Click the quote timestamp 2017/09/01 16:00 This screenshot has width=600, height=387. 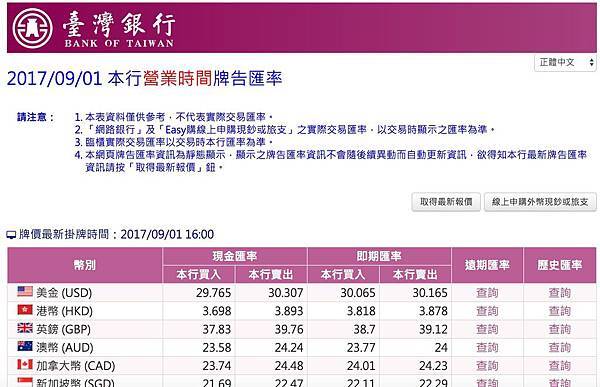[167, 234]
